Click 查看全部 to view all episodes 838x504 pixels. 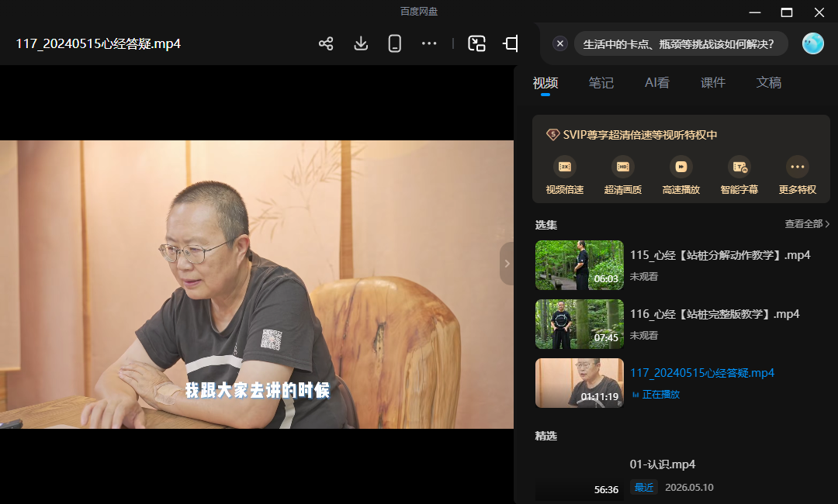point(806,224)
